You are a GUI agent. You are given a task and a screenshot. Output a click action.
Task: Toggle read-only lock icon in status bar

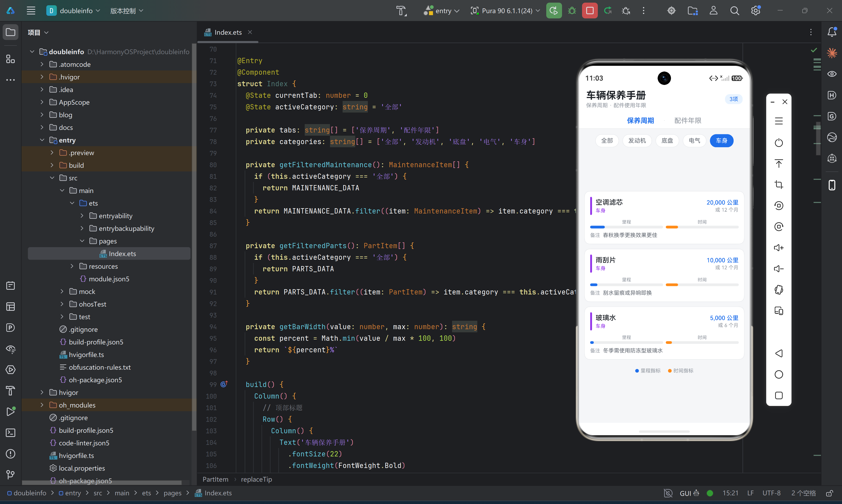829,493
